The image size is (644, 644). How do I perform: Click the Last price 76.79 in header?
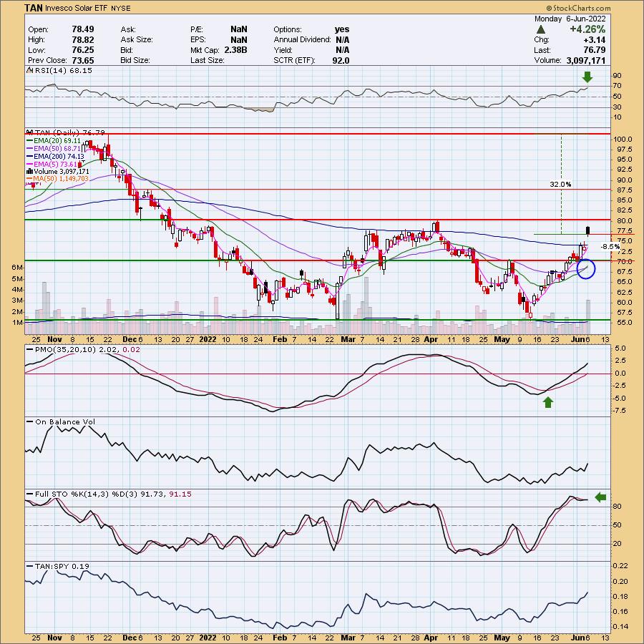(x=595, y=50)
